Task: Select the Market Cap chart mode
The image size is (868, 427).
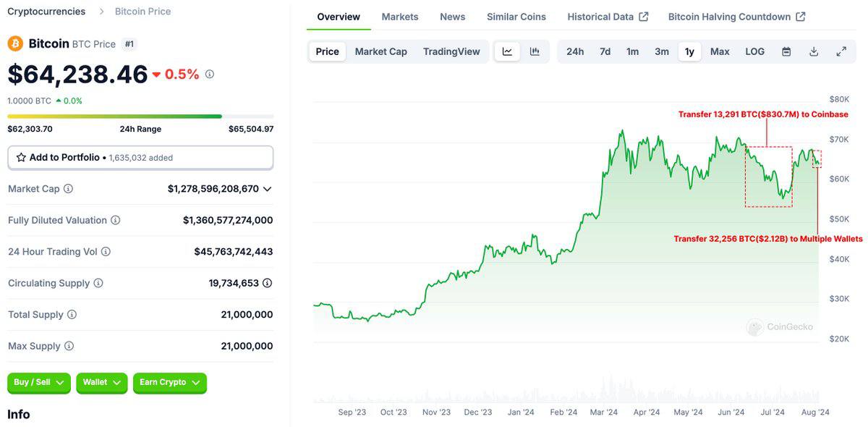Action: click(380, 51)
